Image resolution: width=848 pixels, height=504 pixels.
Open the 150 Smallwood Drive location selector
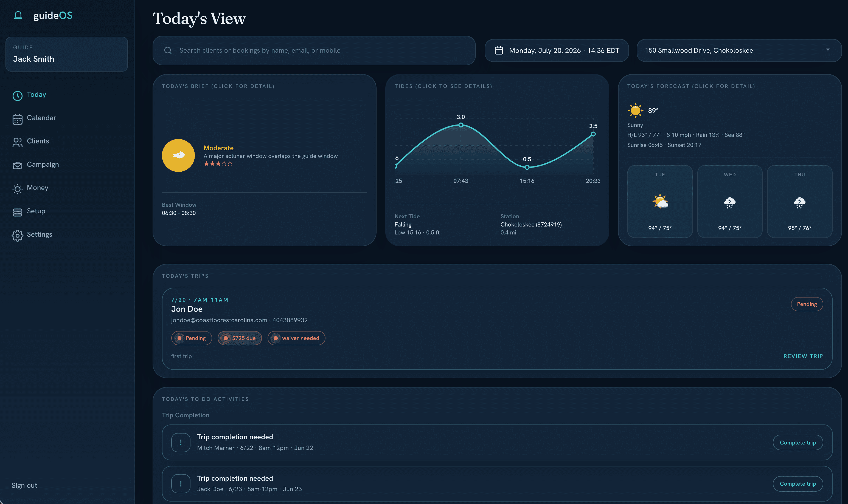point(739,50)
